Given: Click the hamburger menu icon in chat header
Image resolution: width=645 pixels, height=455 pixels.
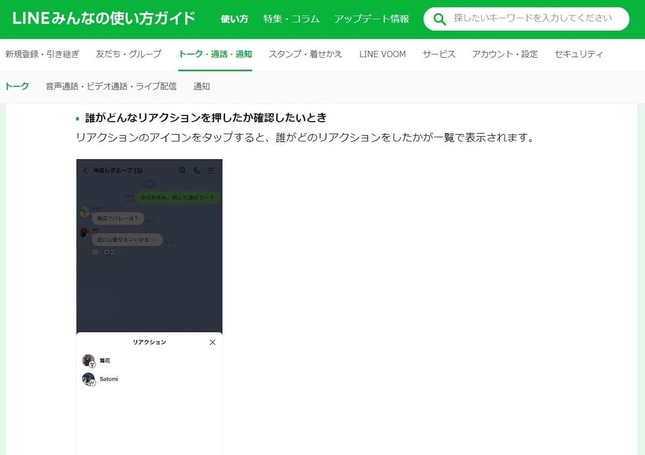Looking at the screenshot, I should click(x=211, y=170).
